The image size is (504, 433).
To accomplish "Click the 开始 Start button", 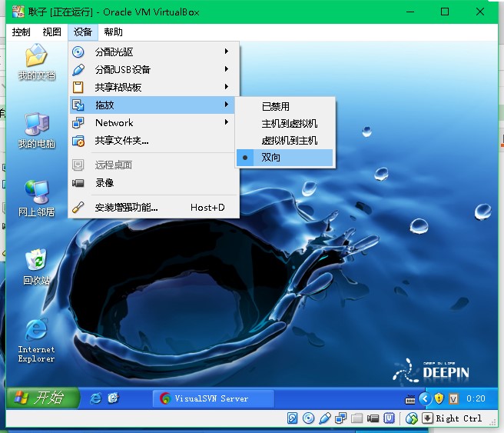I will click(43, 398).
